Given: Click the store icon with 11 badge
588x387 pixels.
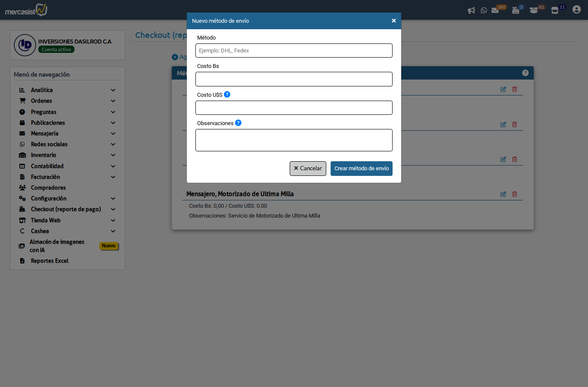Looking at the screenshot, I should tap(555, 10).
